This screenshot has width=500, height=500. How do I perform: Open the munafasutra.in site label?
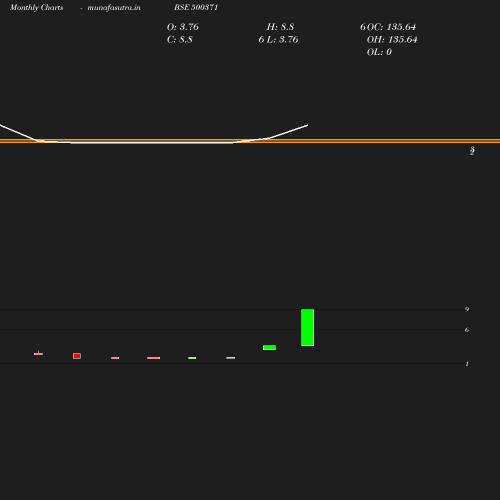114,7
